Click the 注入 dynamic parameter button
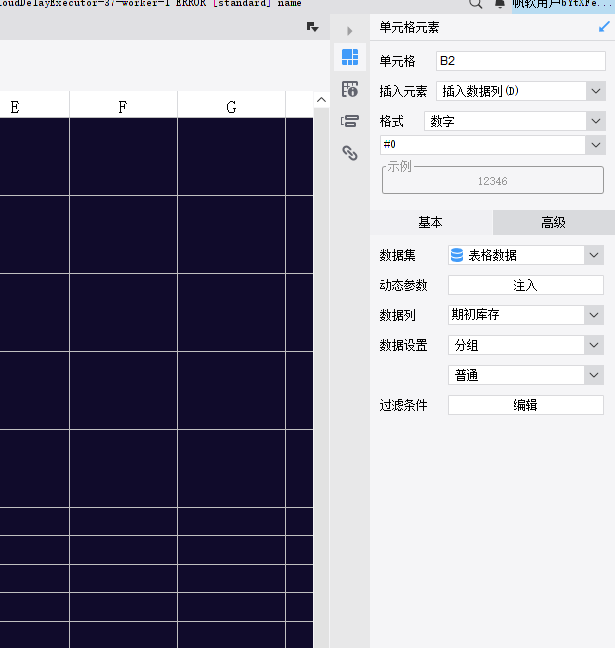 (526, 285)
